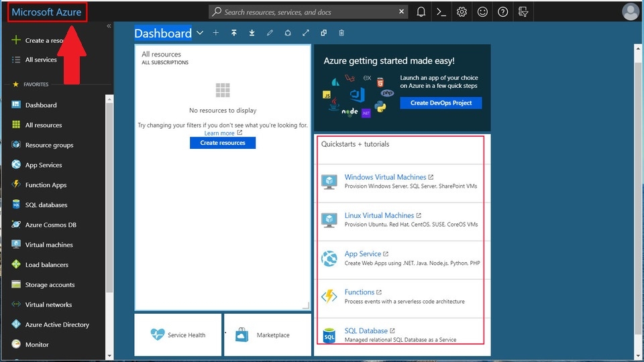Image resolution: width=644 pixels, height=362 pixels.
Task: Click the Linux Virtual Machines monitor icon
Action: 329,220
